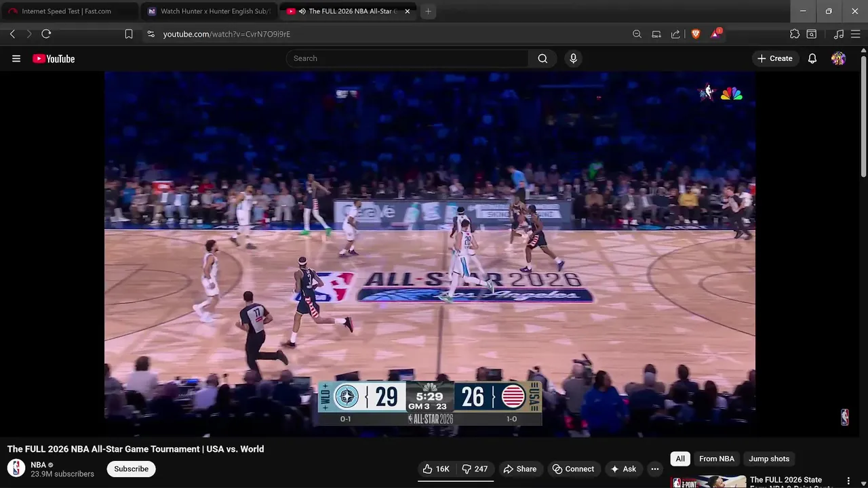Click the address bar URL
Image resolution: width=868 pixels, height=488 pixels.
pyautogui.click(x=226, y=34)
